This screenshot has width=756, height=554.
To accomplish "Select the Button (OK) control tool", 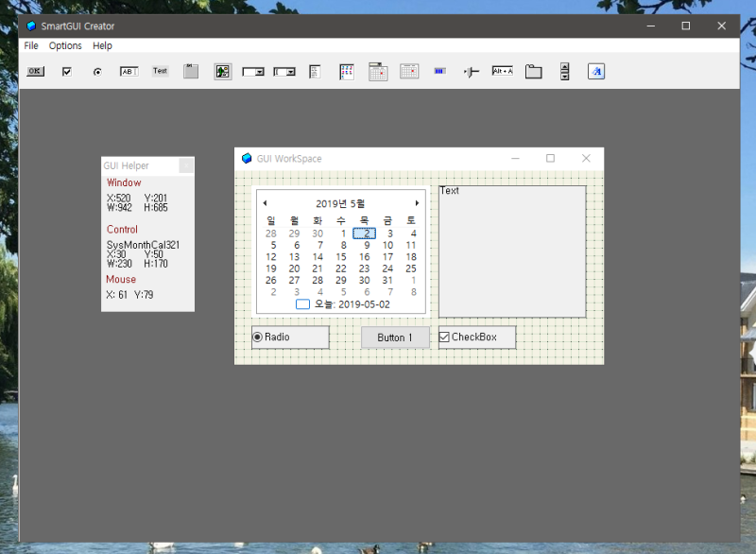I will click(x=35, y=71).
